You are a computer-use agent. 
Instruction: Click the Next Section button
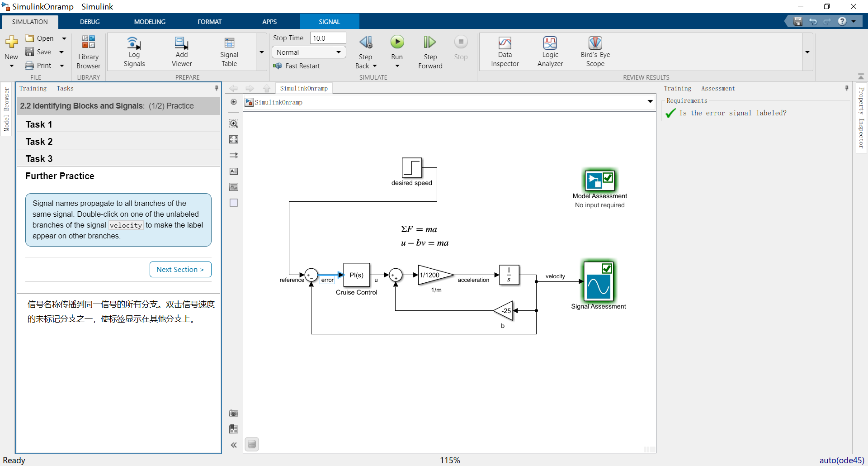coord(180,269)
